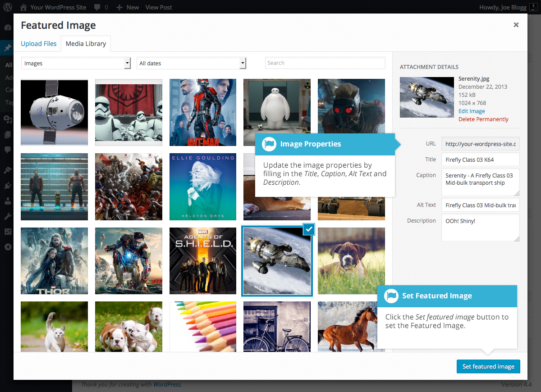Click the home icon beside Your WordPress Site
The image size is (541, 392).
click(23, 7)
